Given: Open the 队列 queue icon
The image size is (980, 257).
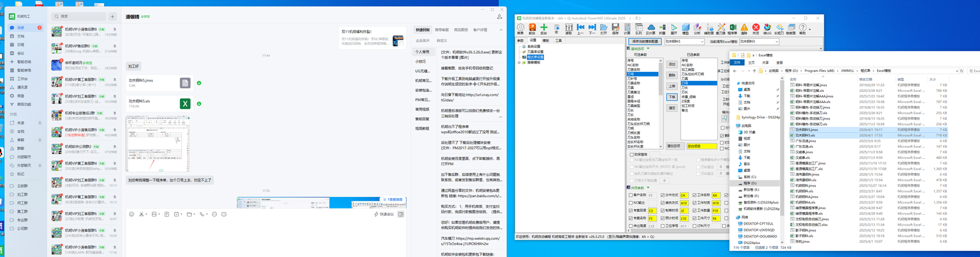Looking at the screenshot, I should pyautogui.click(x=639, y=28).
